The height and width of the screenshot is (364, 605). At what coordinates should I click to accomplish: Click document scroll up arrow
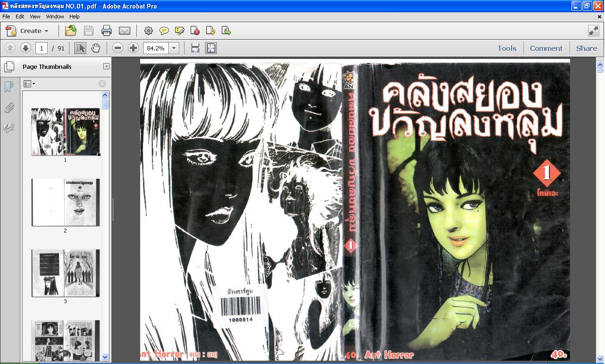point(600,65)
